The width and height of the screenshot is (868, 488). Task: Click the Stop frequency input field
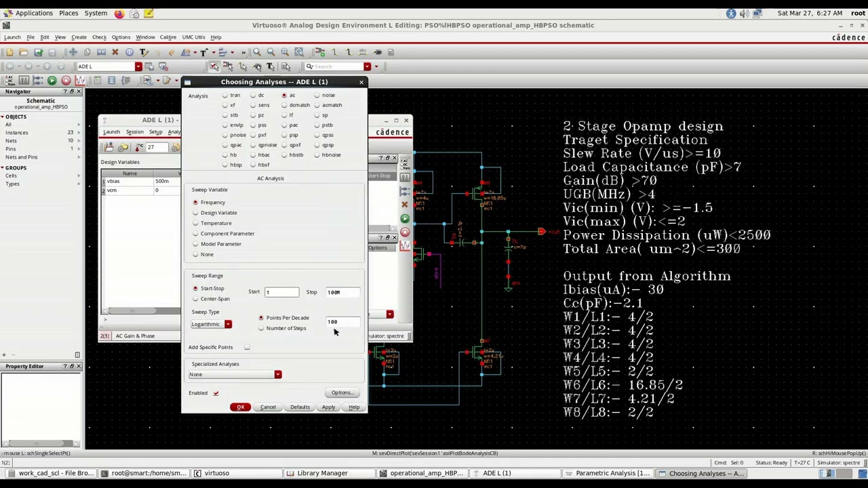click(342, 293)
